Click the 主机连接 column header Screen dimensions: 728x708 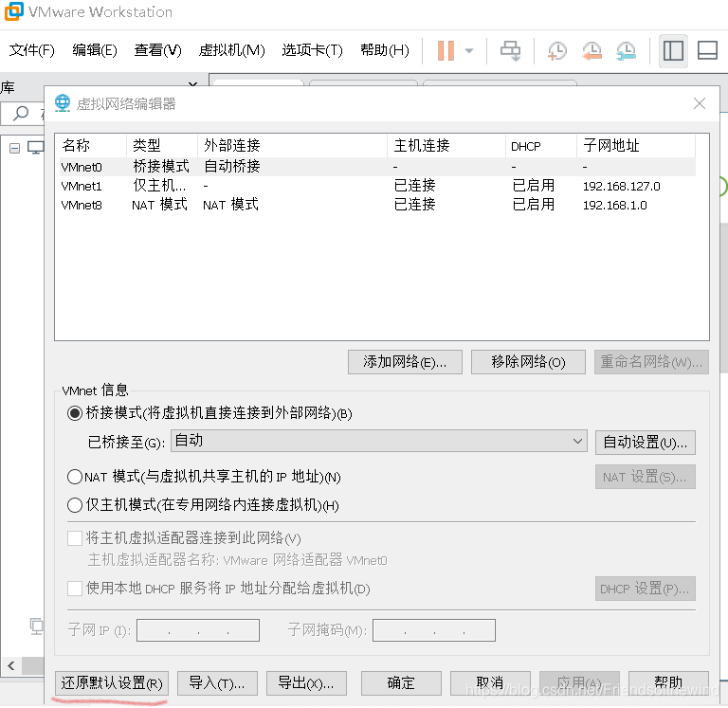446,146
